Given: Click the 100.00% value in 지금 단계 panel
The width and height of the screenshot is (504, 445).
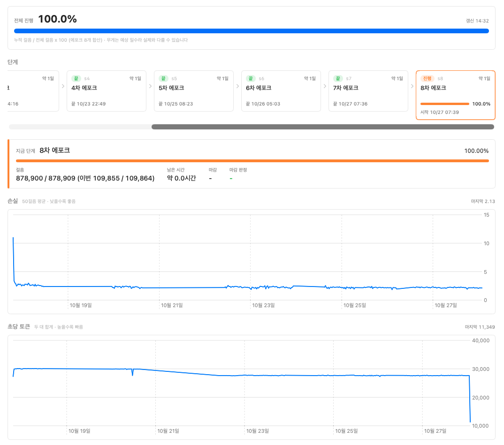Looking at the screenshot, I should click(476, 151).
